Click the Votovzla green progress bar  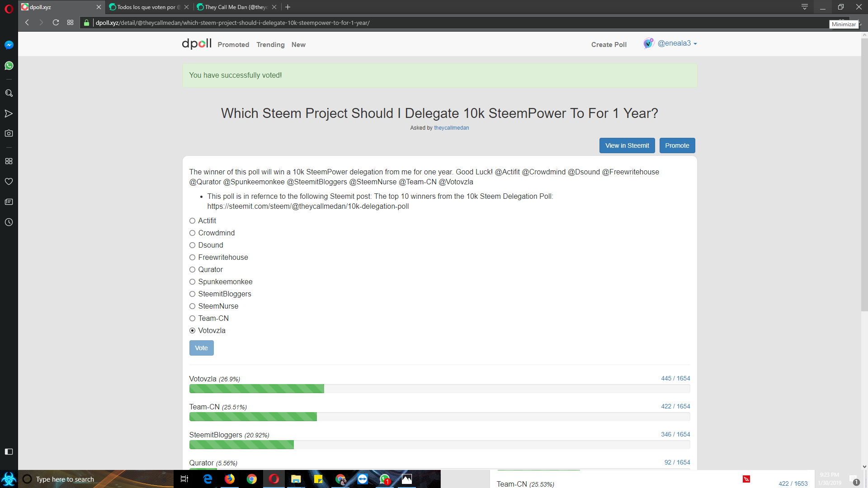(256, 389)
